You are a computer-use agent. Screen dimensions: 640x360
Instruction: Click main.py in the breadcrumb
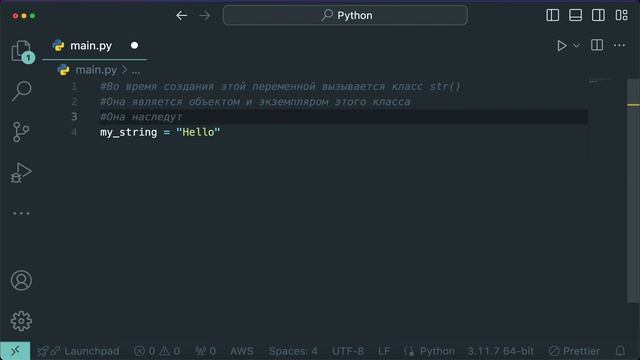pos(96,70)
